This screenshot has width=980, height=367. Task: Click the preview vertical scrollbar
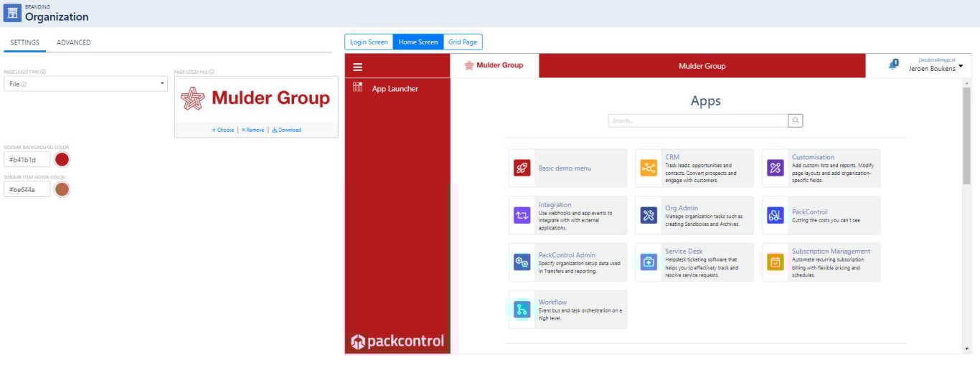pos(966,136)
